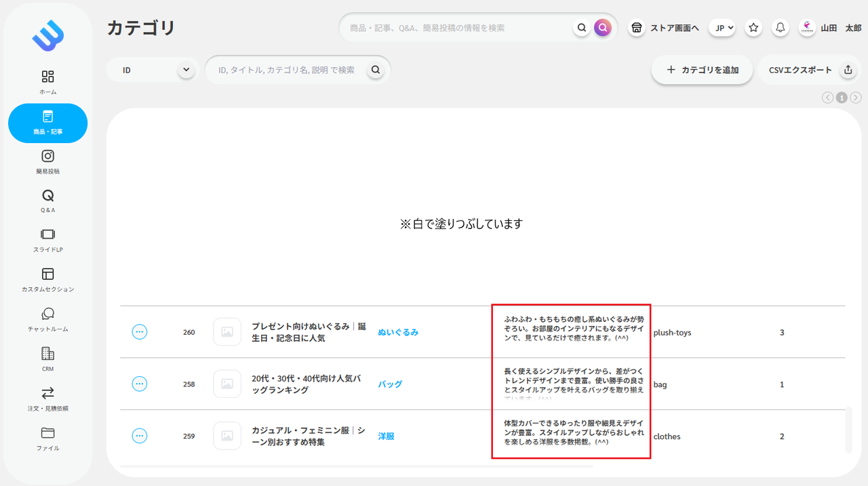Open the 商品・記事 section in the sidebar
Screen dimensions: 868x486
pyautogui.click(x=47, y=123)
